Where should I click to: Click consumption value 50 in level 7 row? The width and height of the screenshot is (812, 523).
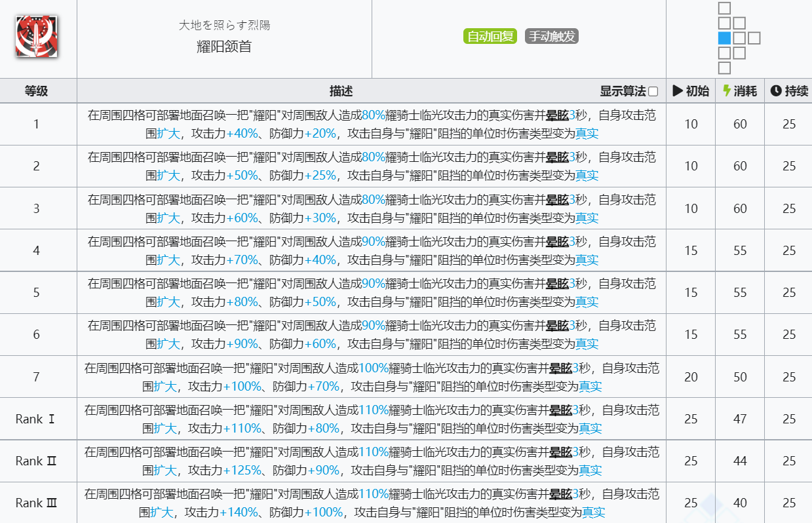point(740,377)
